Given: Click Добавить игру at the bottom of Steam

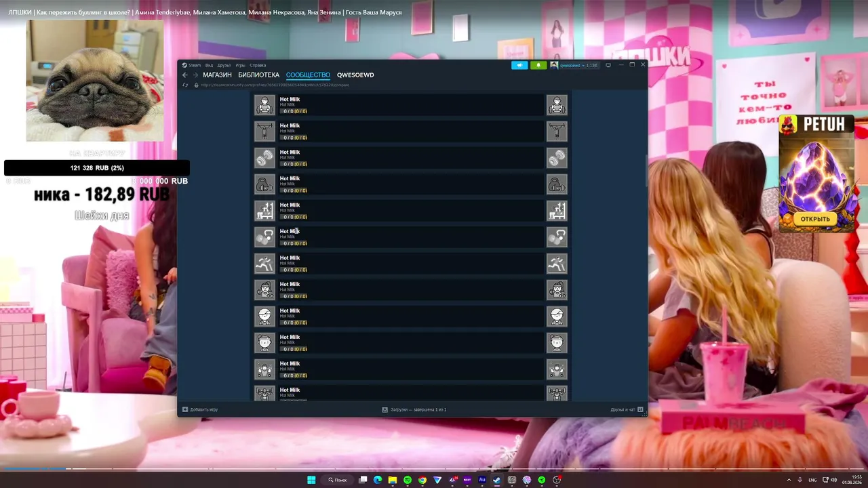Looking at the screenshot, I should (200, 409).
